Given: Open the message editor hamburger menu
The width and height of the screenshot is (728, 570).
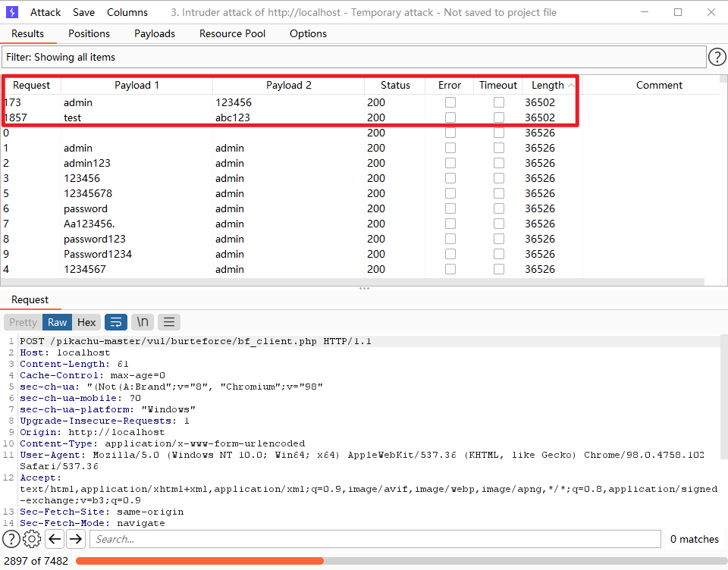Looking at the screenshot, I should coord(169,322).
